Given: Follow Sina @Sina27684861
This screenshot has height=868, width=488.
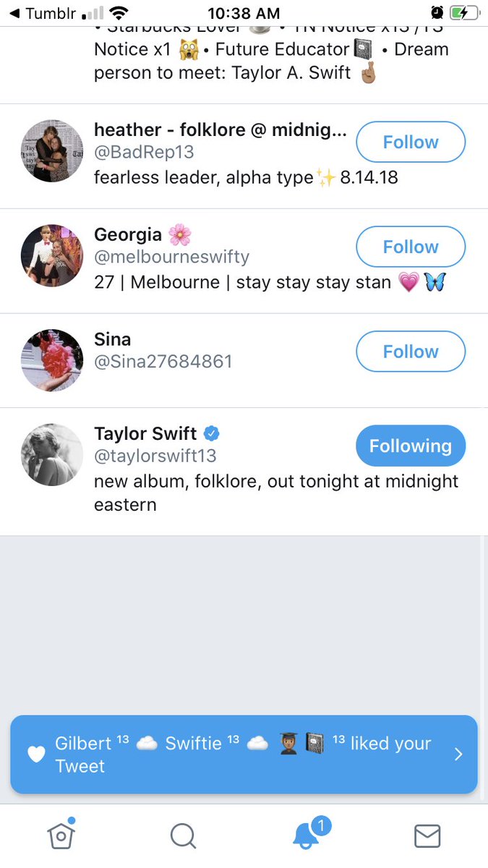Looking at the screenshot, I should [411, 352].
